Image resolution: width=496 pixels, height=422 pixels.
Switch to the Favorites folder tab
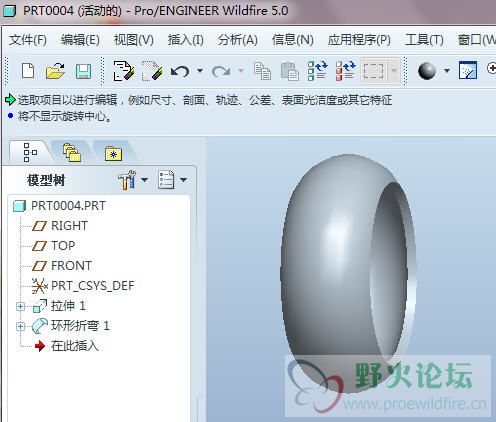pos(113,154)
